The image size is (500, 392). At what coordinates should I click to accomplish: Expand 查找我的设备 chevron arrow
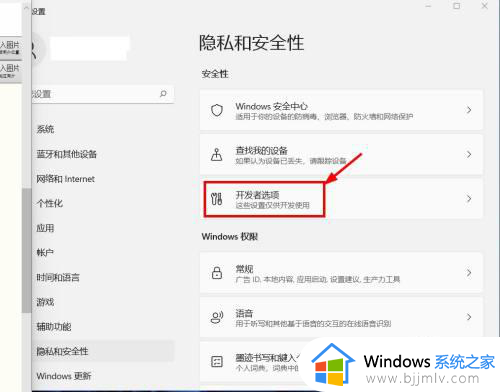[x=469, y=154]
